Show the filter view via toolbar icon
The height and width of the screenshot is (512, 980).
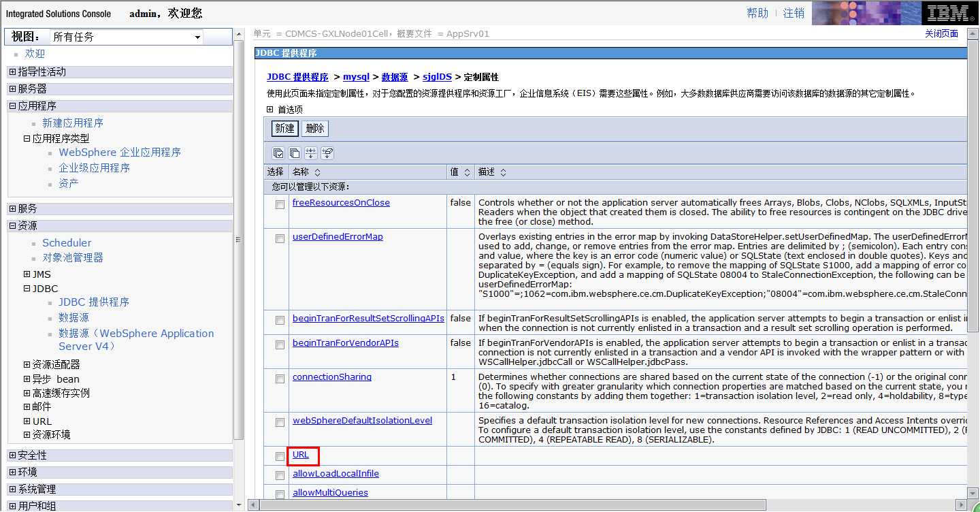[311, 153]
